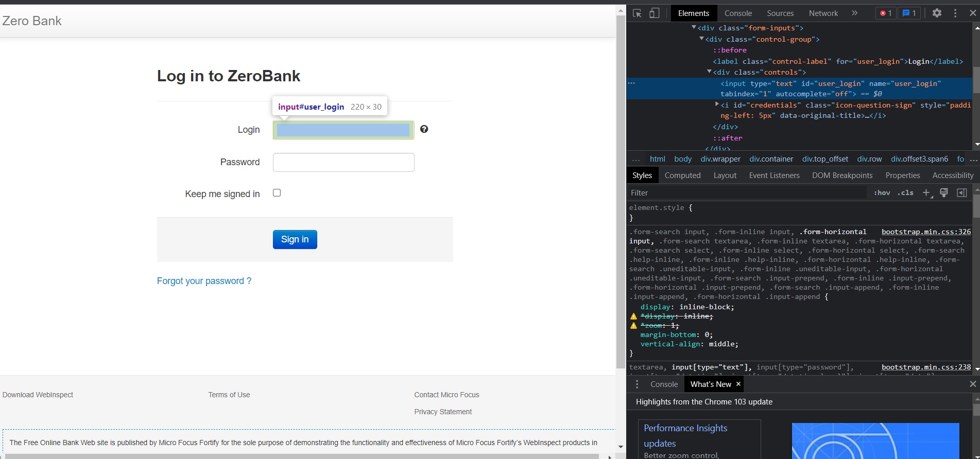Click the page vertical scrollbar thumb
Image resolution: width=980 pixels, height=459 pixels.
pos(621,192)
